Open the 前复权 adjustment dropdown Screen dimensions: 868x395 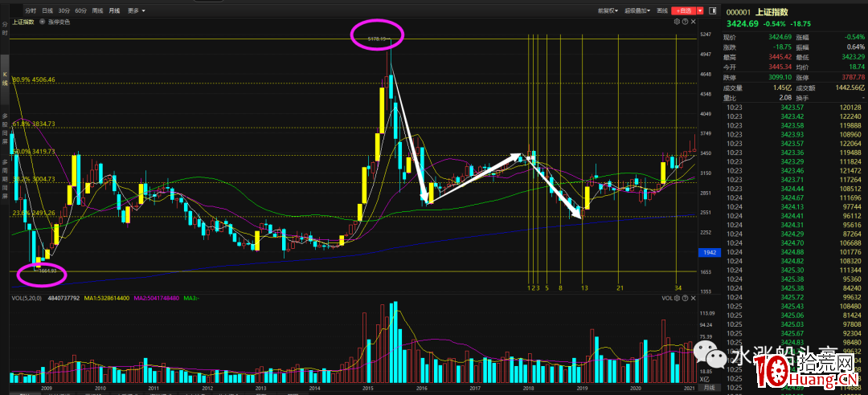pos(608,10)
